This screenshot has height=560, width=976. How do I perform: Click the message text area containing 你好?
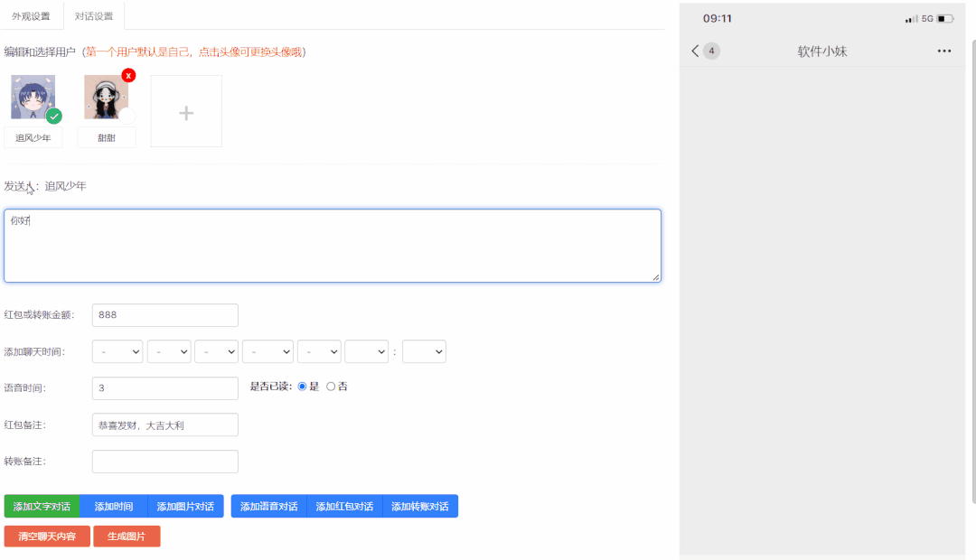332,246
